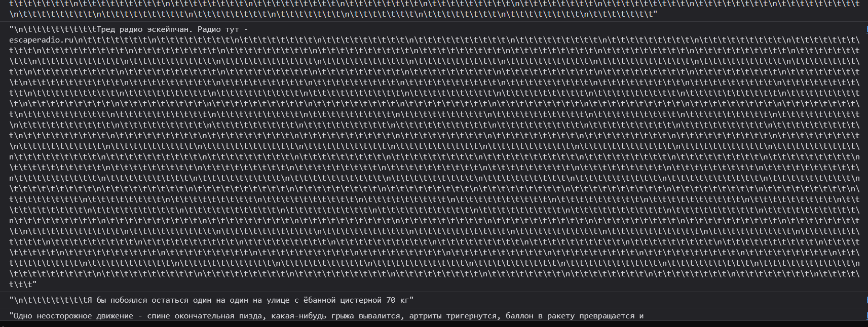868x327 pixels.
Task: Open source link beside the Тред радио message
Action: coord(866,29)
